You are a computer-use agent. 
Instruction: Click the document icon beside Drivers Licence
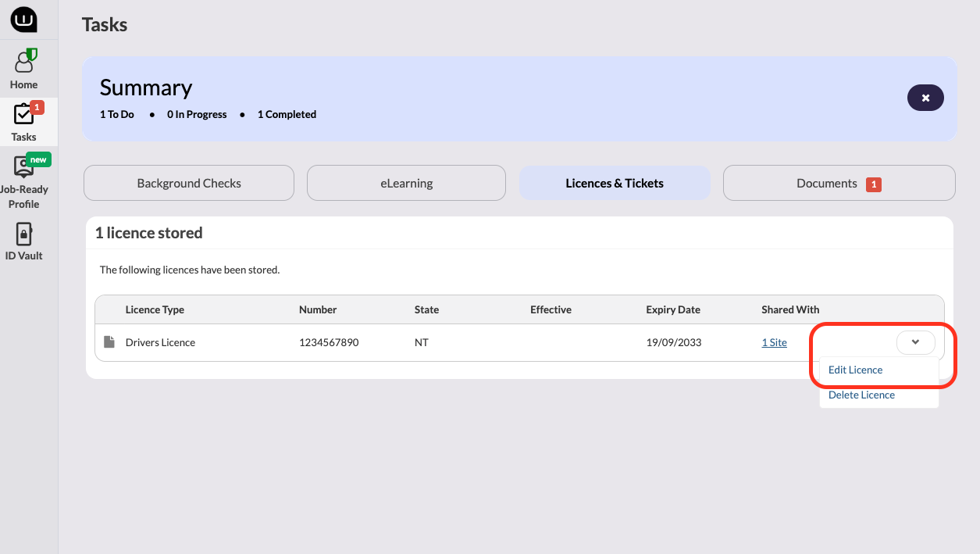point(109,341)
